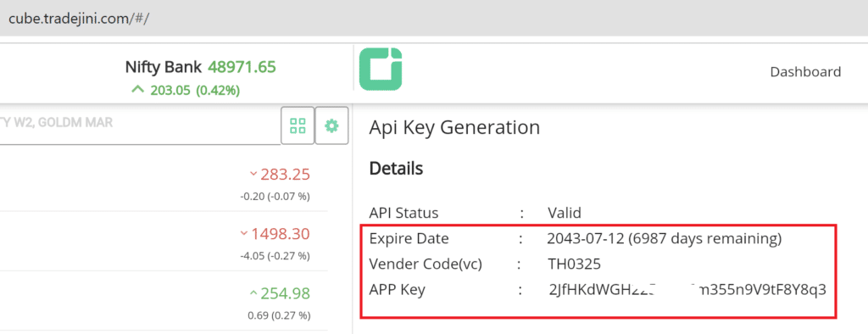Click the Api Key Generation heading

(x=454, y=128)
